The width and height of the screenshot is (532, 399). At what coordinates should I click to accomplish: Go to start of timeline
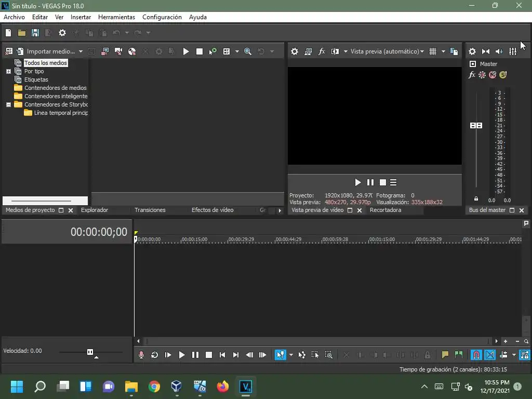tap(222, 355)
